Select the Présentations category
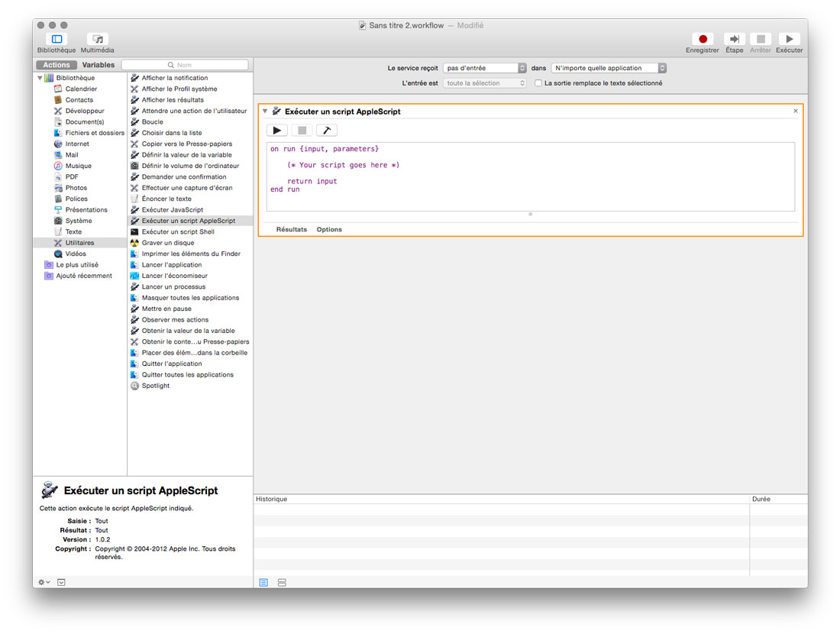 86,209
